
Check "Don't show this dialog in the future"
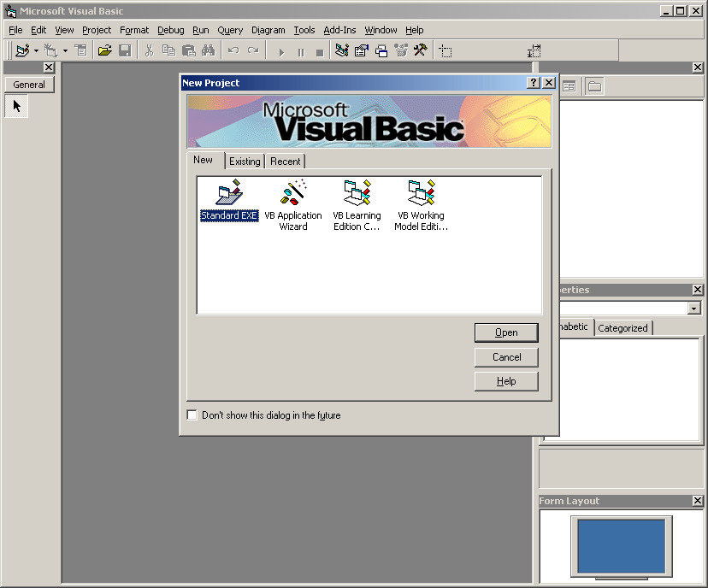point(192,415)
